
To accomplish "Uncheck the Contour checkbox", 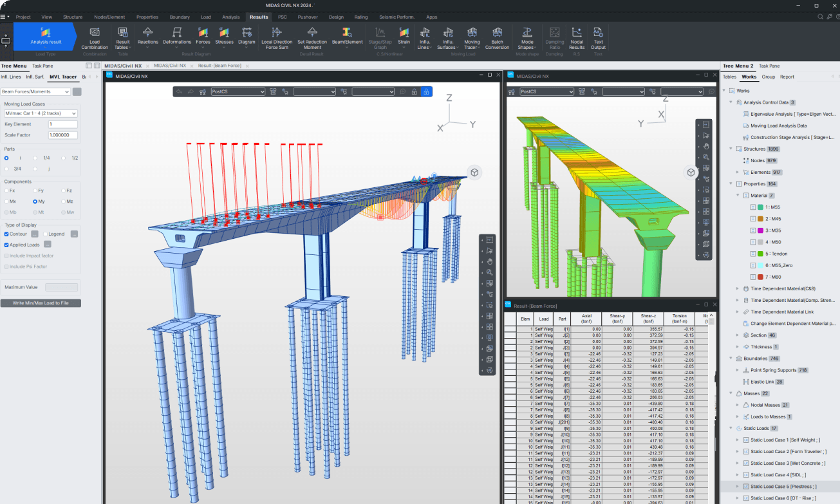I will pyautogui.click(x=6, y=234).
